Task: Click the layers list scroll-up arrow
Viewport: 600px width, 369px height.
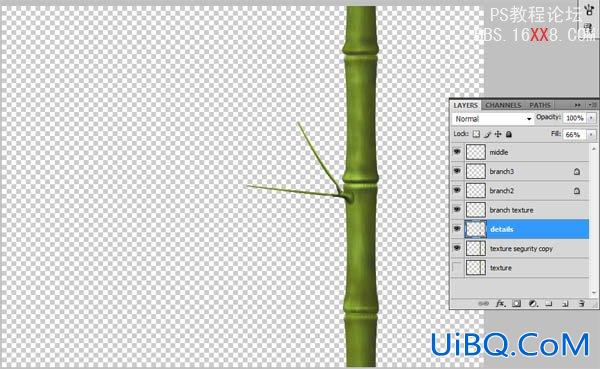Action: click(x=594, y=149)
